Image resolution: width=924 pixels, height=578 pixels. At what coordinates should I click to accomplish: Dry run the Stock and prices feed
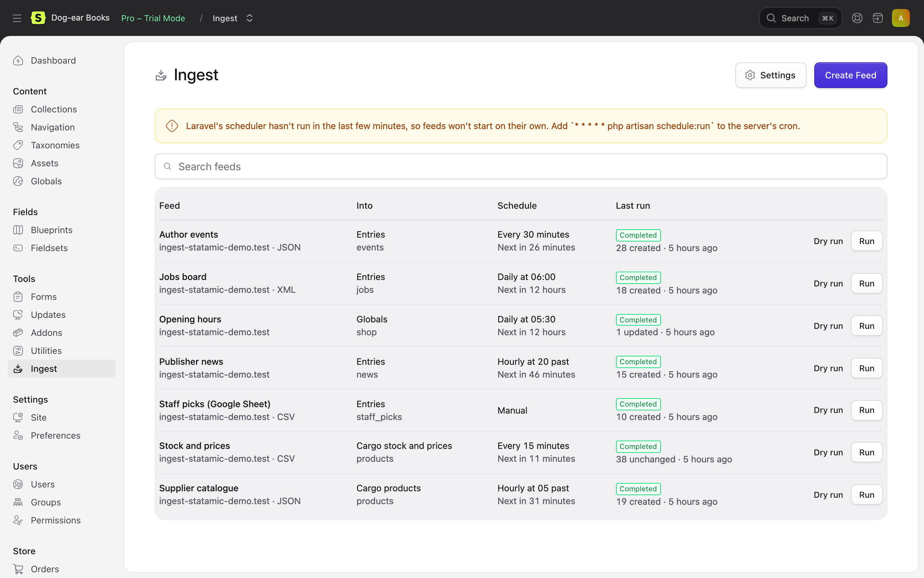pyautogui.click(x=828, y=452)
